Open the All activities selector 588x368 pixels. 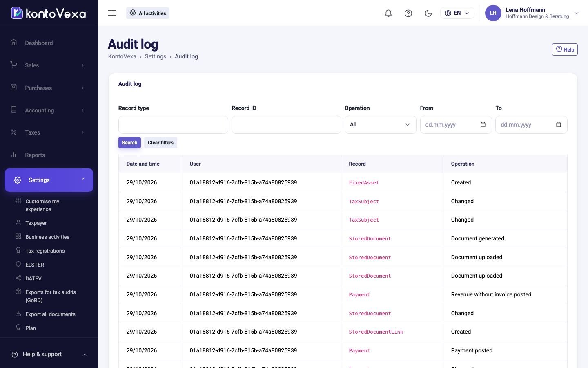(x=148, y=13)
